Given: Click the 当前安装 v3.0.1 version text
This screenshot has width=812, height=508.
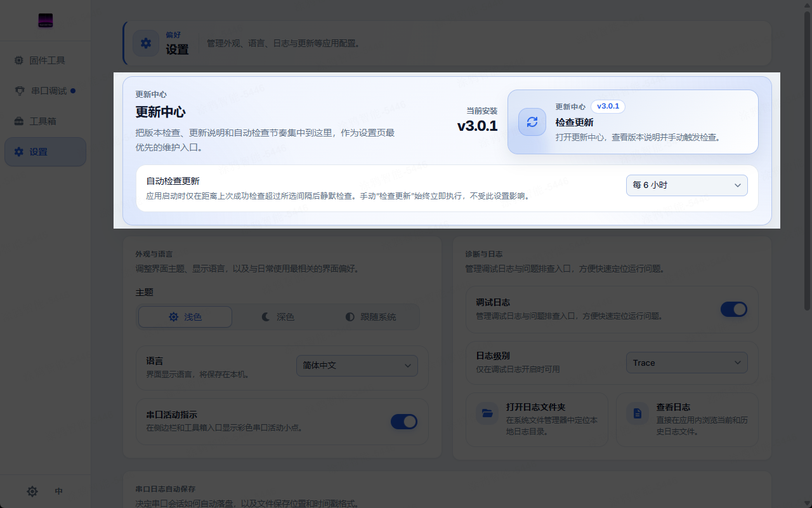Looking at the screenshot, I should (477, 126).
